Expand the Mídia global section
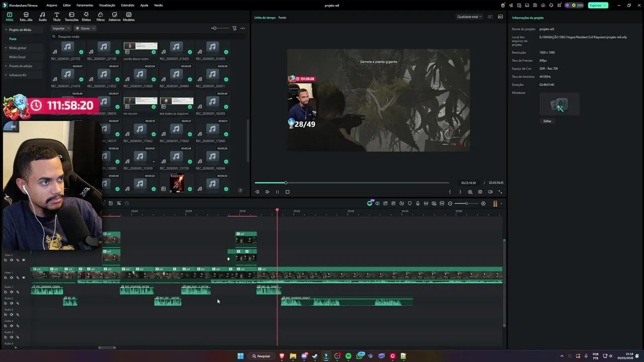The image size is (644, 362). pyautogui.click(x=6, y=48)
